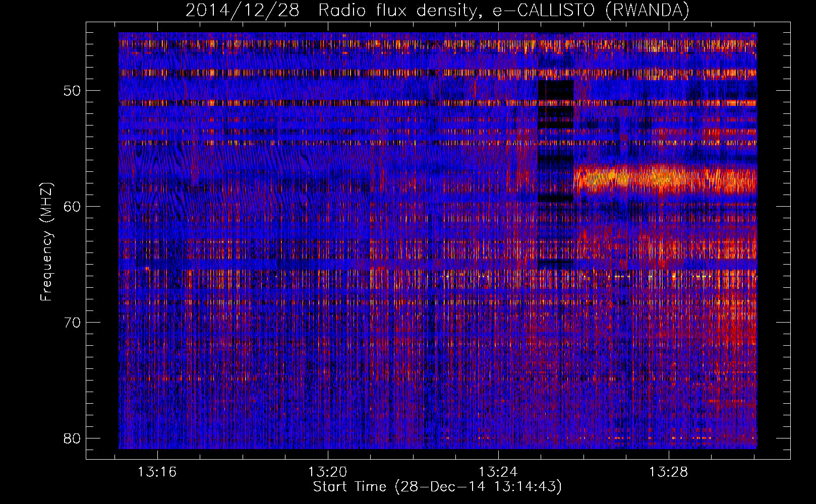Click the 13:16 time tick label
Screen dimensions: 816x504
pos(157,472)
